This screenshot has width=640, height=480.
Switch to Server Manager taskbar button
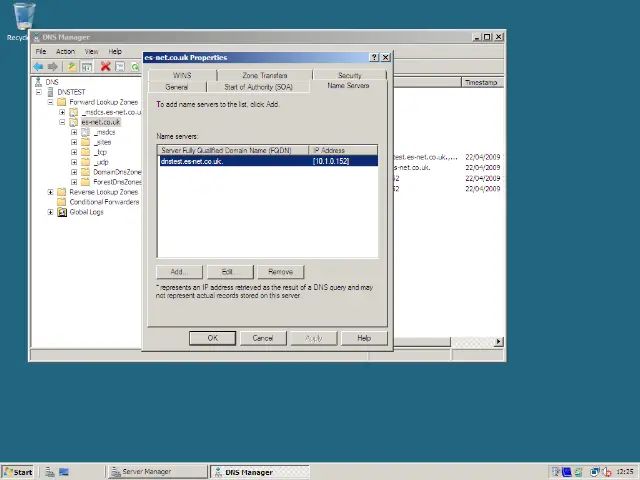pyautogui.click(x=158, y=472)
